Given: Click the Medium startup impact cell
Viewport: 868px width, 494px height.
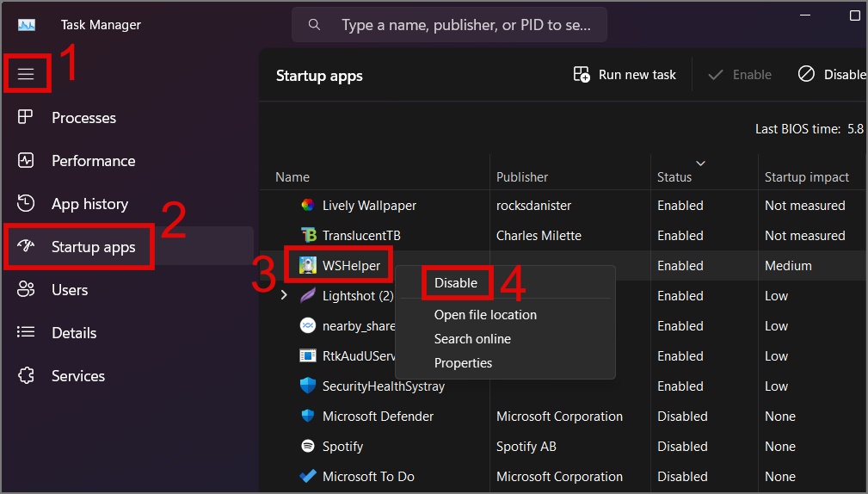Looking at the screenshot, I should coord(788,266).
